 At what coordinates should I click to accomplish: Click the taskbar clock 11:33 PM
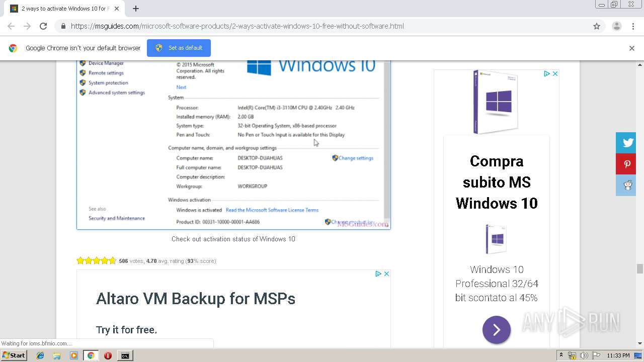pos(618,355)
